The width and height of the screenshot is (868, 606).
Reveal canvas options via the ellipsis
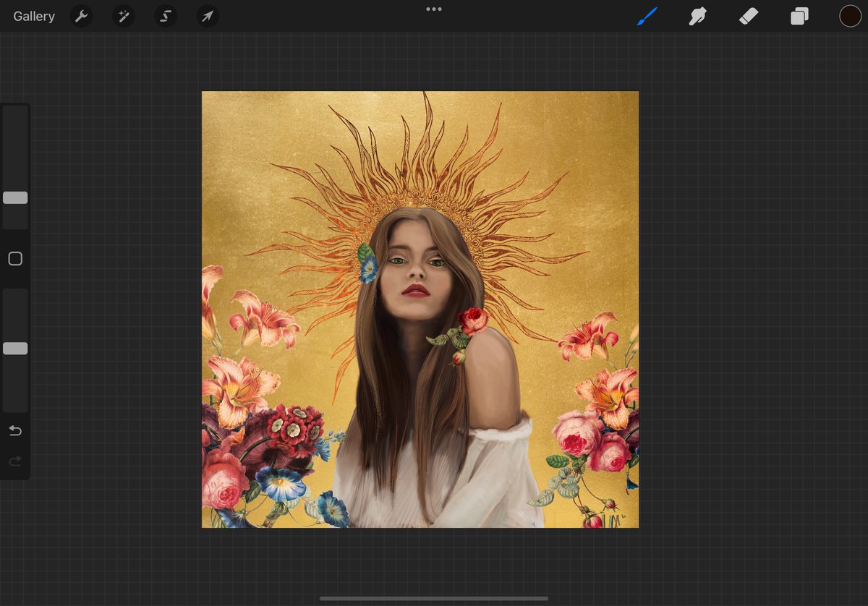(433, 9)
